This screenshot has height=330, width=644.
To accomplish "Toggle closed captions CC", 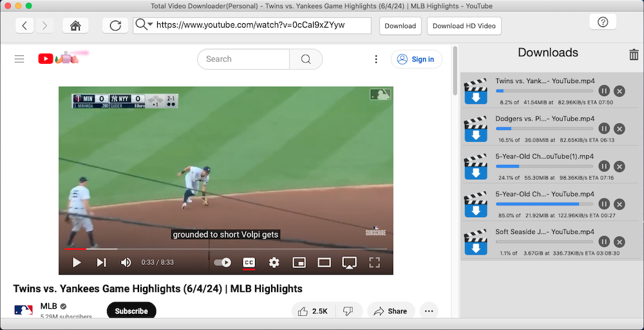I will (249, 262).
